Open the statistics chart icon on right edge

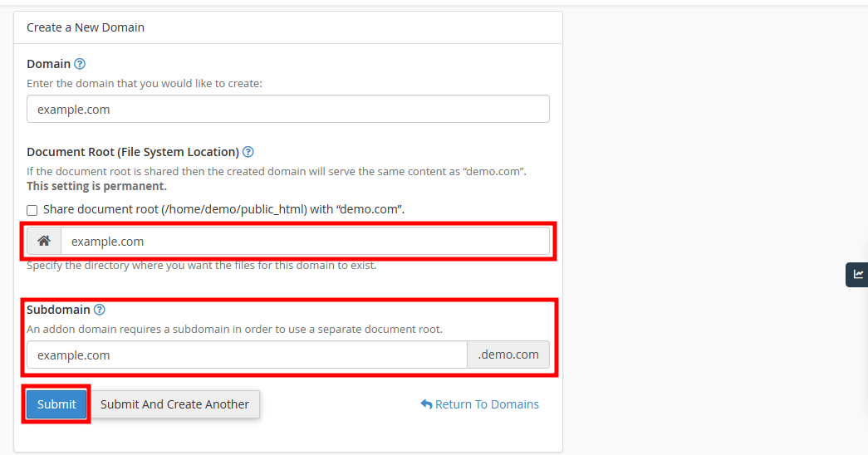point(858,275)
